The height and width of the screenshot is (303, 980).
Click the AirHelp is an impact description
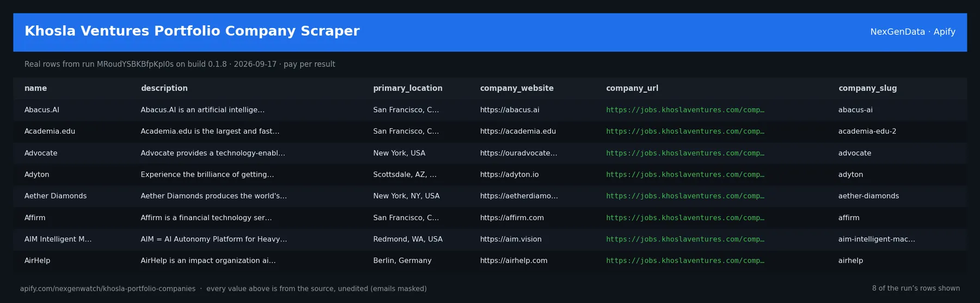coord(208,260)
